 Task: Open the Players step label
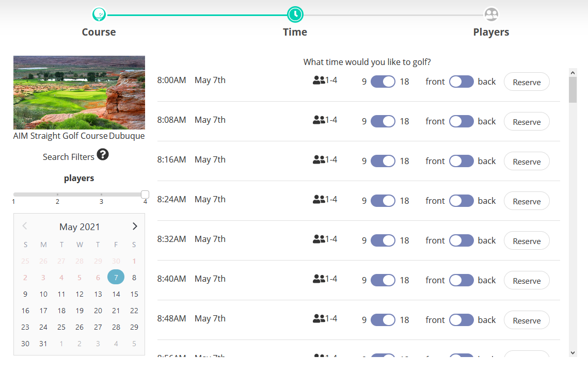click(491, 32)
